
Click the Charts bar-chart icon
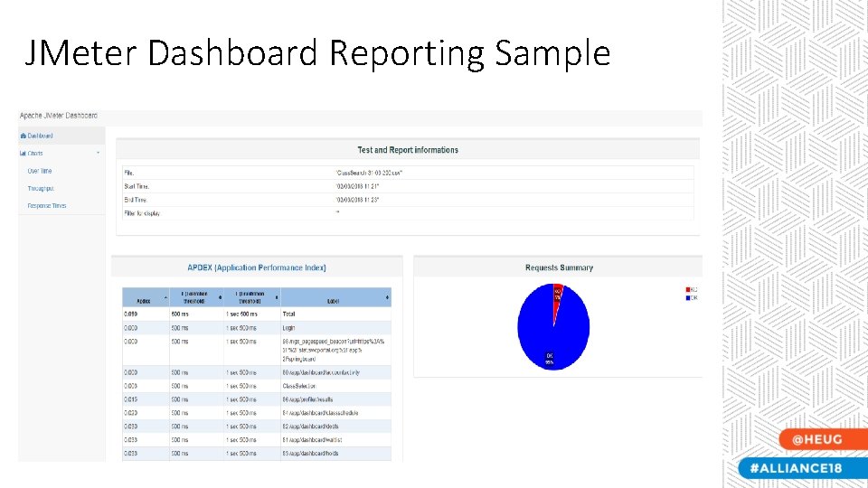24,154
